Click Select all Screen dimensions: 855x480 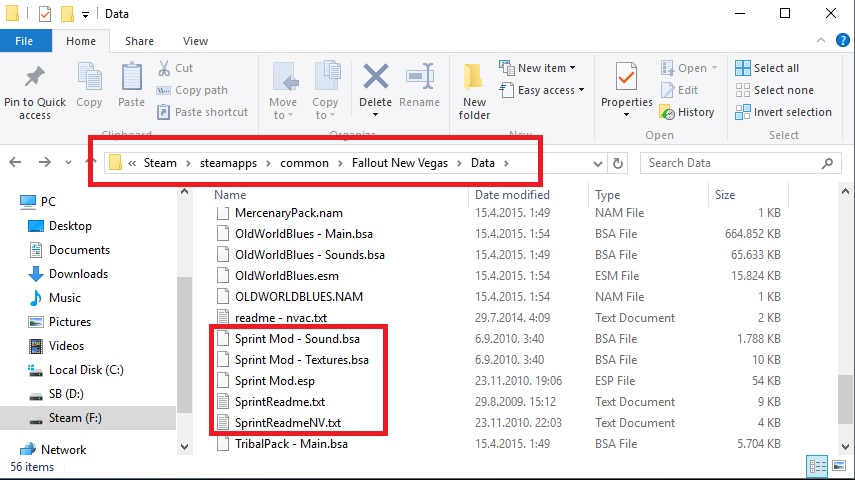[x=767, y=68]
